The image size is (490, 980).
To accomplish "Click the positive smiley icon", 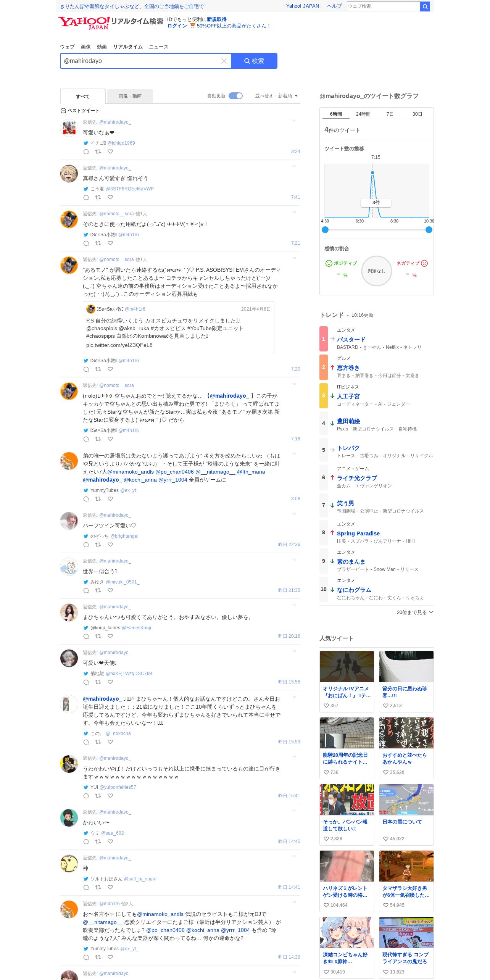I will coord(329,263).
